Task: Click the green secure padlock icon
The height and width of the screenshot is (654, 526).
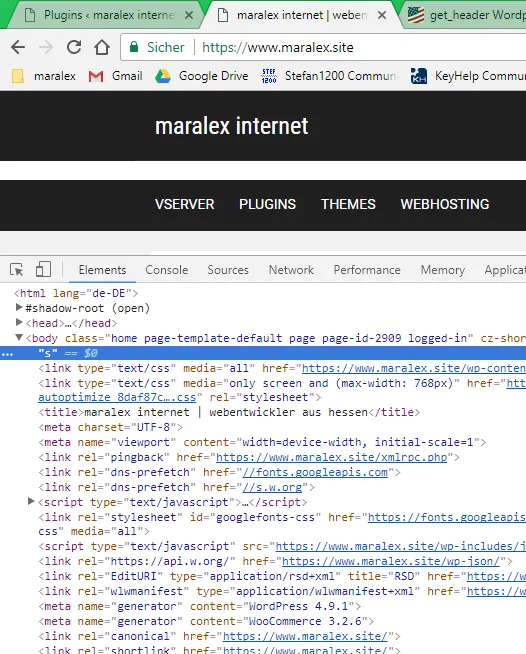Action: click(x=133, y=47)
